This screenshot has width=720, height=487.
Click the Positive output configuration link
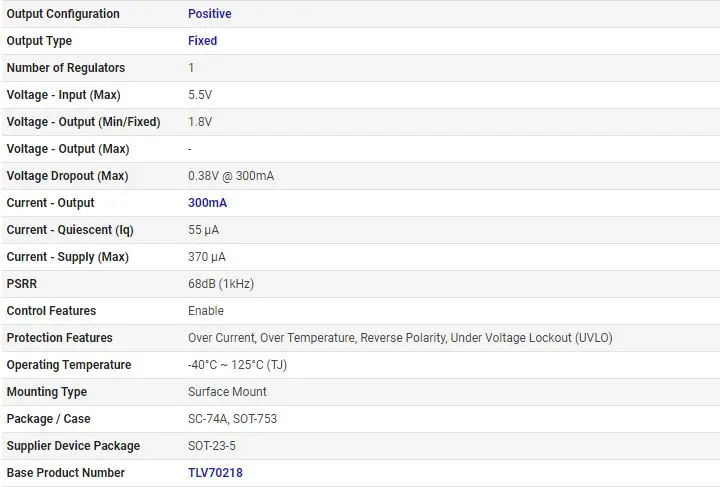pyautogui.click(x=209, y=14)
